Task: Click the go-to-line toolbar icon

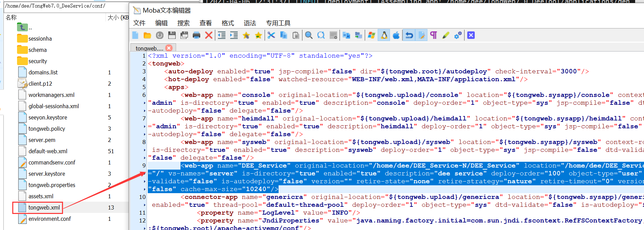Action: click(x=333, y=35)
